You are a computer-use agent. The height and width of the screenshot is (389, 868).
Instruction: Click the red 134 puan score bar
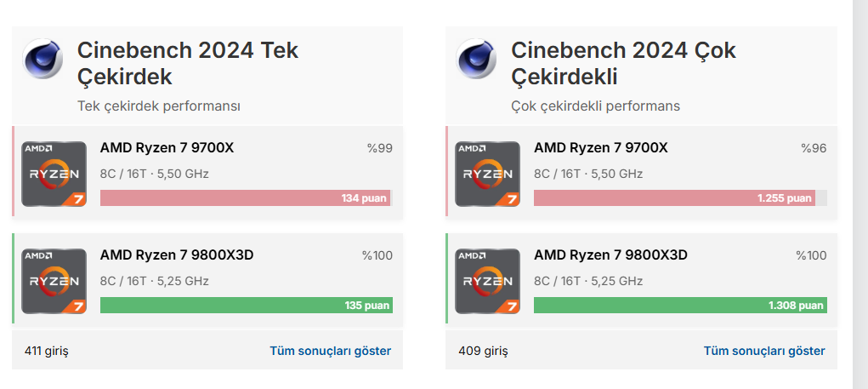(x=245, y=198)
